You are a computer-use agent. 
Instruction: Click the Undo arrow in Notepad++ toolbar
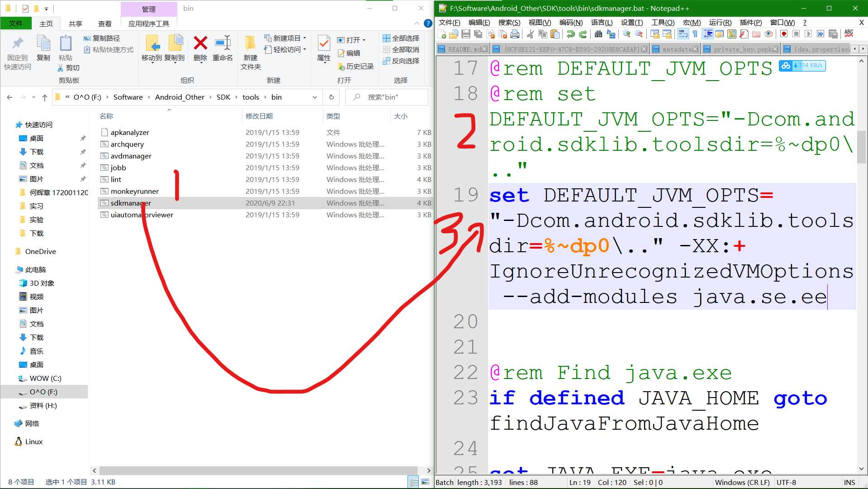tap(570, 34)
